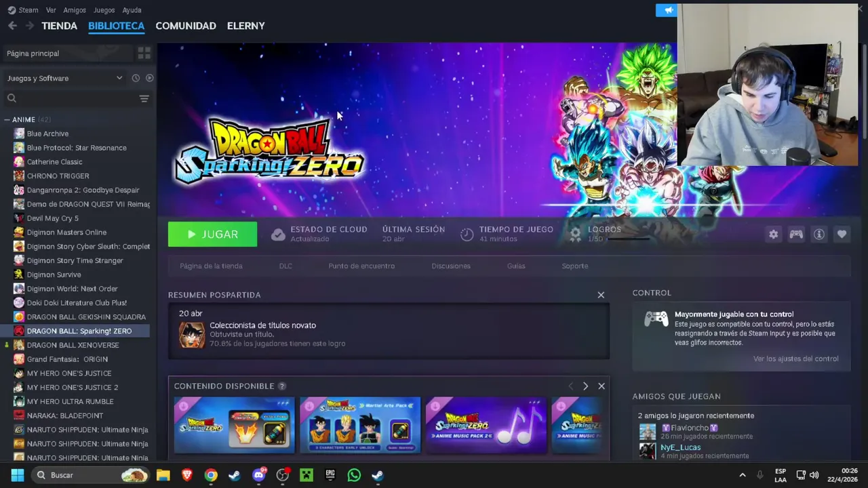Open the Ayuda menu
The width and height of the screenshot is (868, 488).
coord(132,10)
